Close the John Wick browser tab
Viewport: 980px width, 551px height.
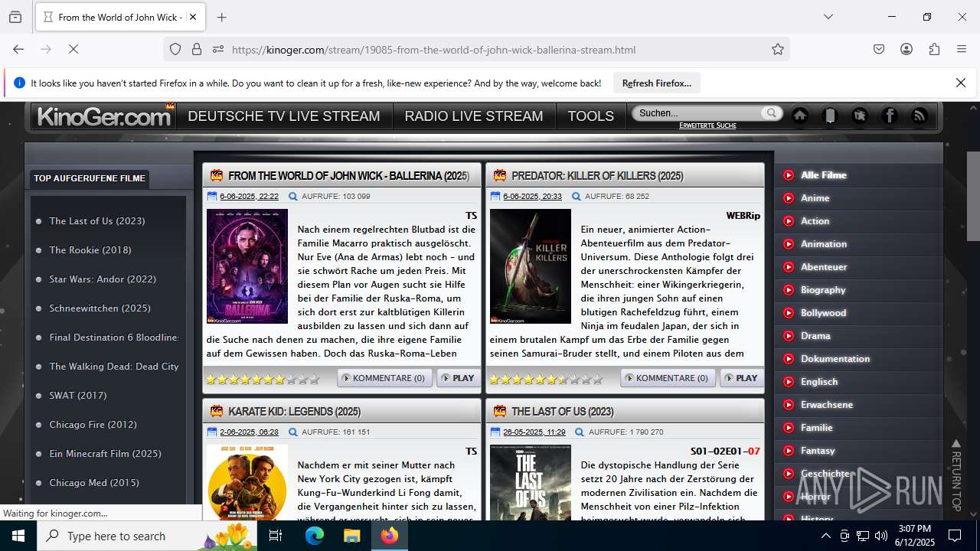click(x=192, y=17)
